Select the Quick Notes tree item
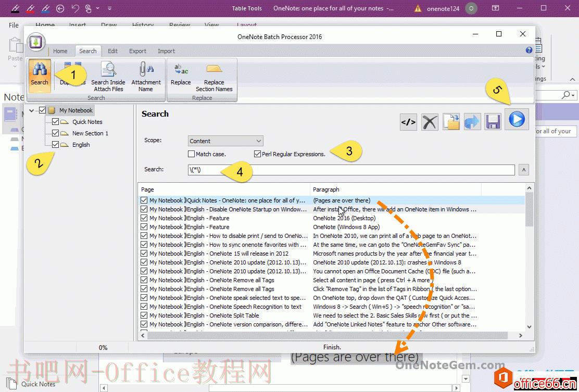 click(x=87, y=121)
